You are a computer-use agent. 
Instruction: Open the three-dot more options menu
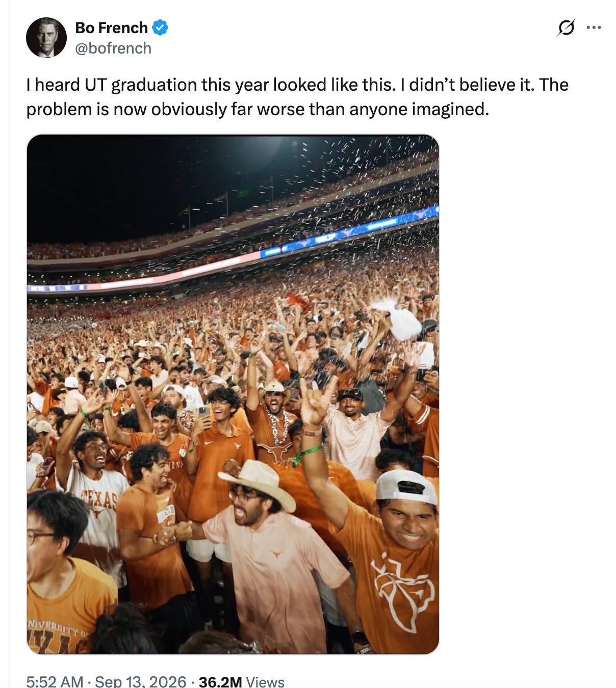(x=594, y=28)
